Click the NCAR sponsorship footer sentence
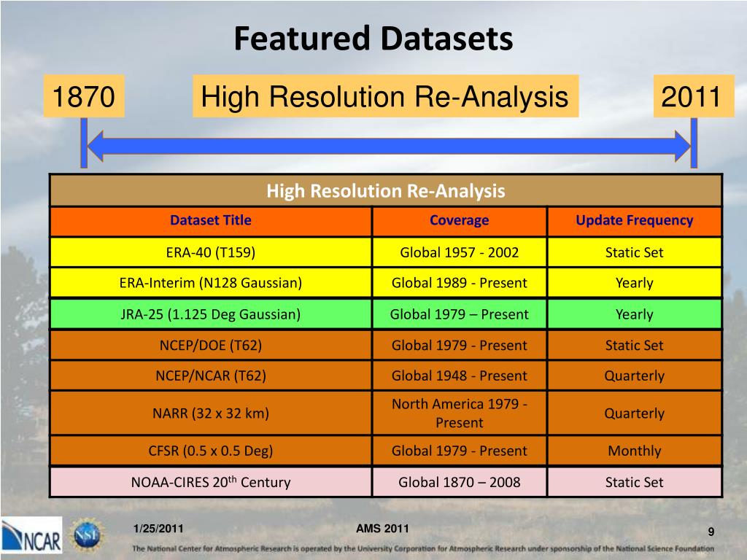747x560 pixels. 423,548
